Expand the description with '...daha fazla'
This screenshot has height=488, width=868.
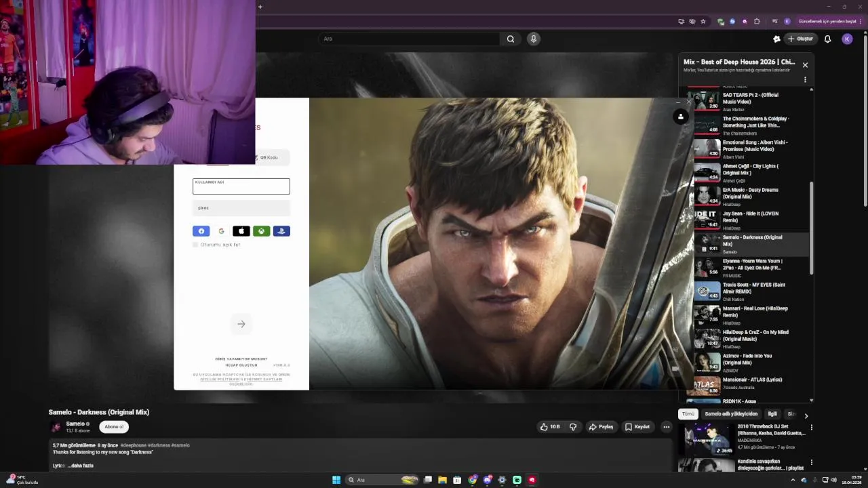click(x=81, y=466)
